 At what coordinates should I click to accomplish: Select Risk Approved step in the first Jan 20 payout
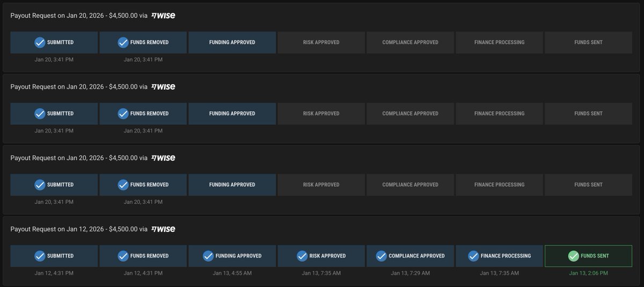[321, 42]
